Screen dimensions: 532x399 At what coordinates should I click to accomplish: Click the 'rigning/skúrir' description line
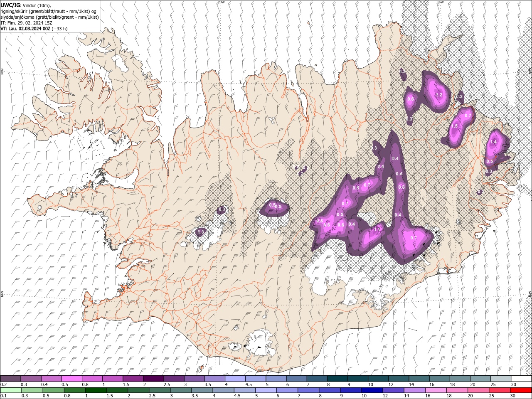point(48,11)
